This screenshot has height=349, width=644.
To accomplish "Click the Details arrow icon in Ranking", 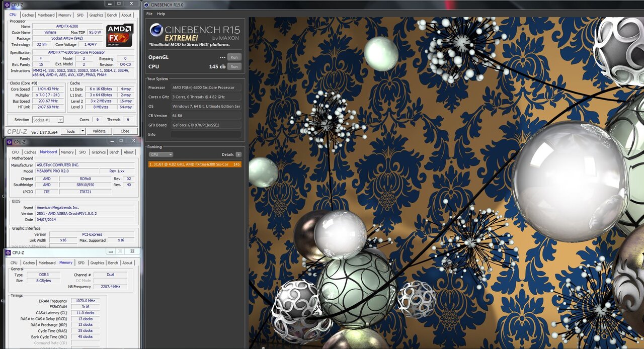I will click(238, 154).
